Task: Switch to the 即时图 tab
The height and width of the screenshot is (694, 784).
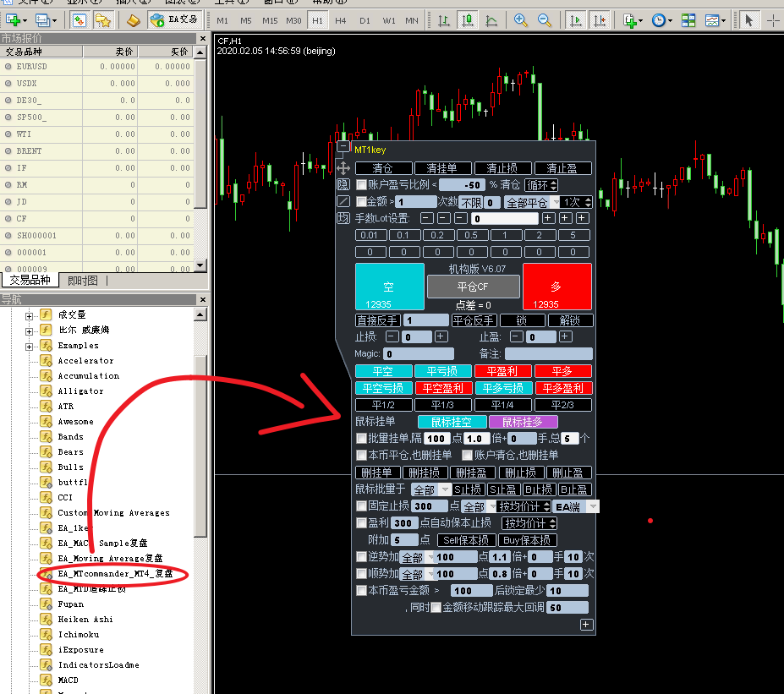Action: pyautogui.click(x=82, y=281)
